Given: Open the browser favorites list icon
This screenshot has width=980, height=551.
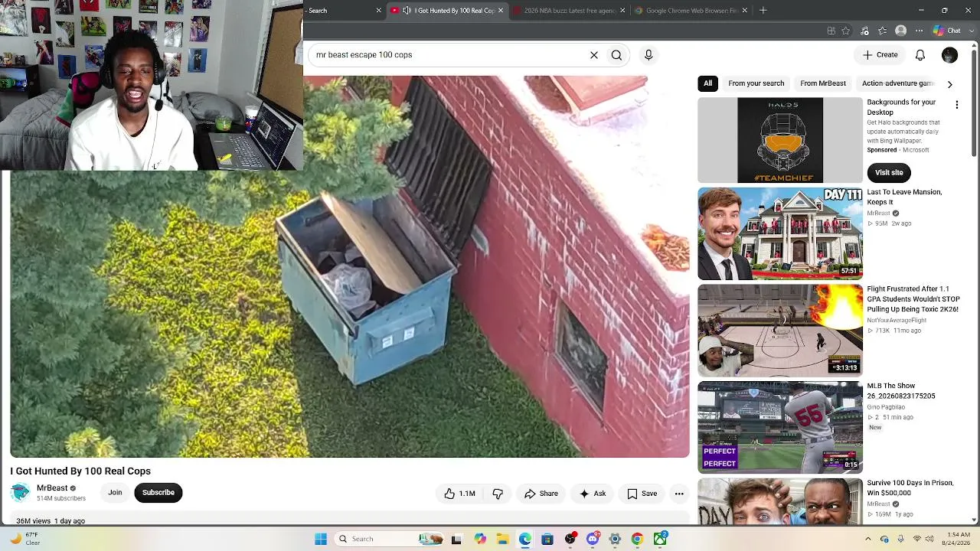Looking at the screenshot, I should click(x=883, y=31).
